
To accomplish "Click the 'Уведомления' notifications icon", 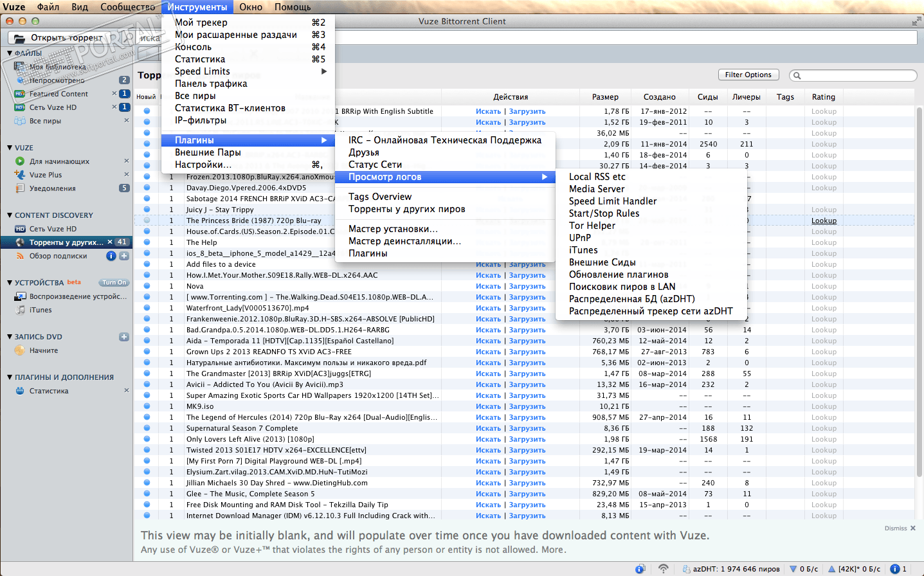I will (20, 188).
